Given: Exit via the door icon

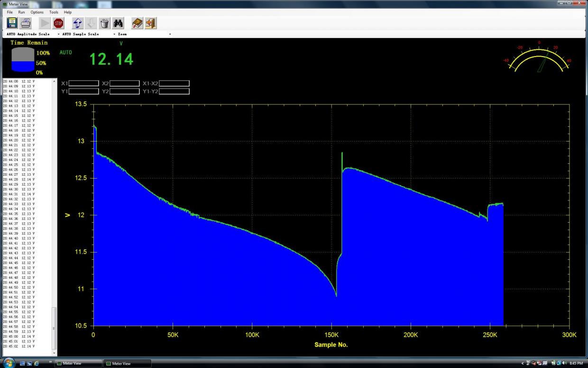Looking at the screenshot, I should coord(151,23).
